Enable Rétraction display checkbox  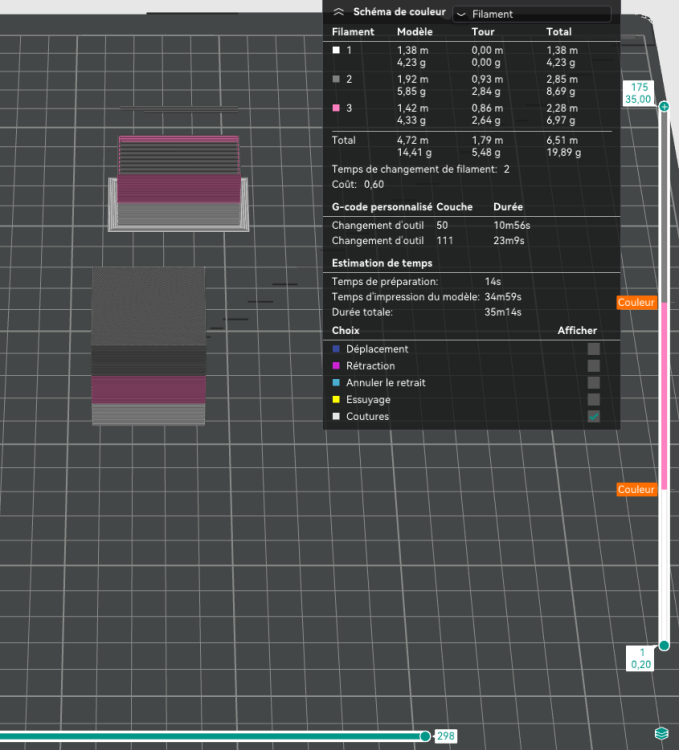(x=593, y=366)
